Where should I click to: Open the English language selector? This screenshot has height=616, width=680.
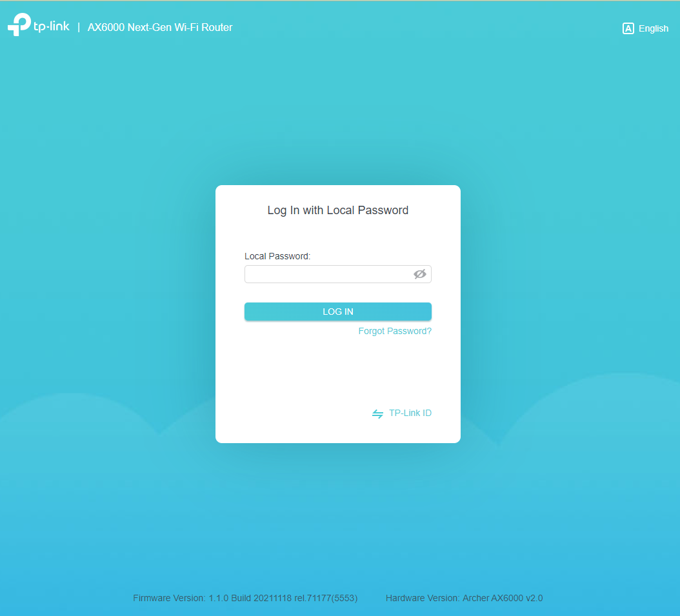(x=645, y=28)
